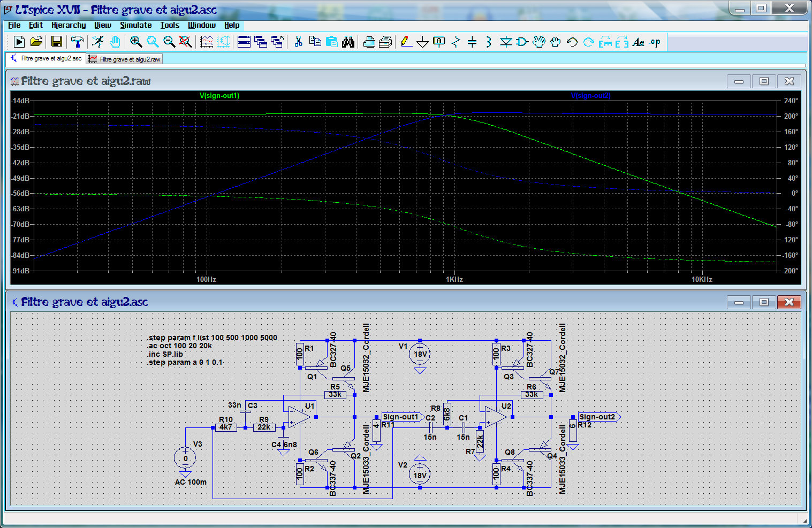The image size is (812, 528).
Task: Click the blue V(sign-out2) trace label
Action: (590, 96)
